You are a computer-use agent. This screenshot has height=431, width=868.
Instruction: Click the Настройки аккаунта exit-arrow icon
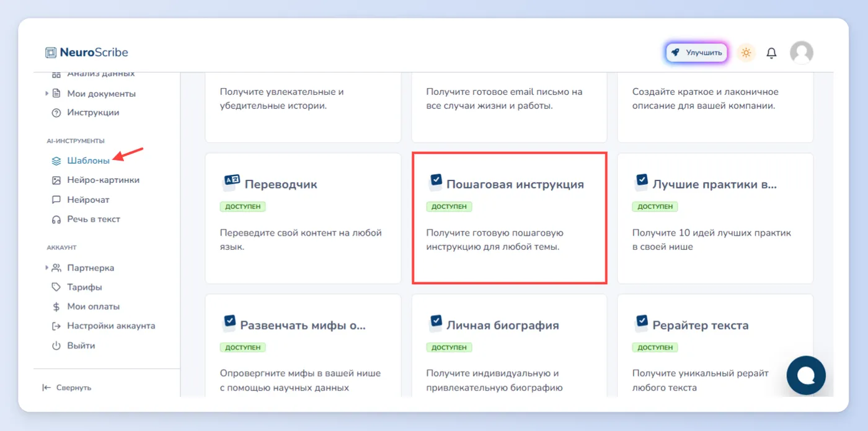tap(56, 326)
